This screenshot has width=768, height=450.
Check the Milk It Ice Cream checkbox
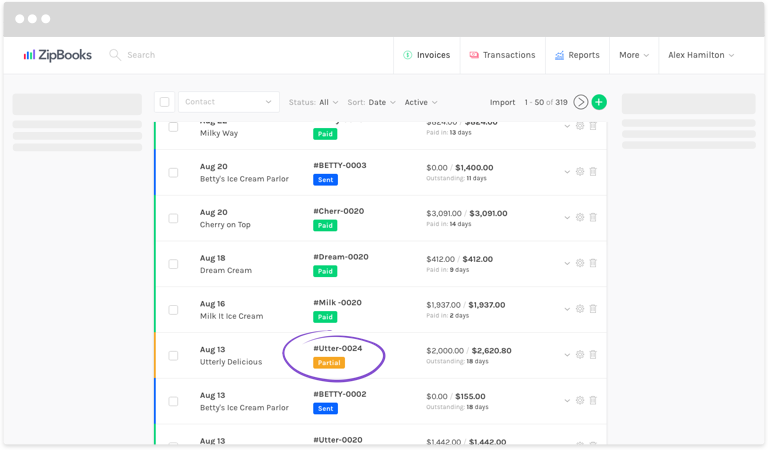pyautogui.click(x=173, y=310)
